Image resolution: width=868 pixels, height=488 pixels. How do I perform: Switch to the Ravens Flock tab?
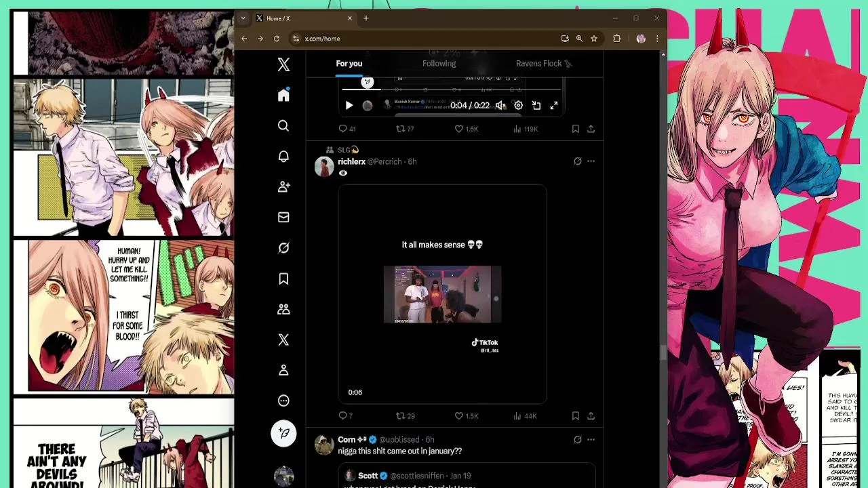tap(544, 64)
